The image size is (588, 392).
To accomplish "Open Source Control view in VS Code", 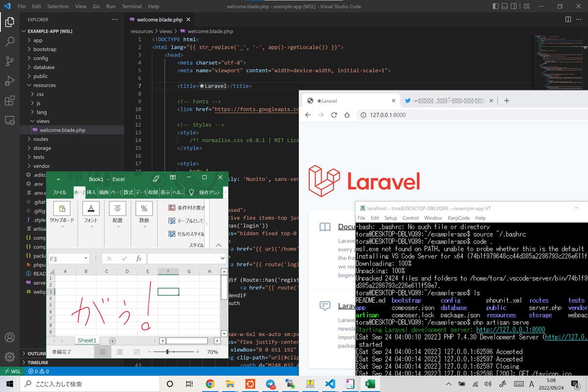I will tap(10, 61).
